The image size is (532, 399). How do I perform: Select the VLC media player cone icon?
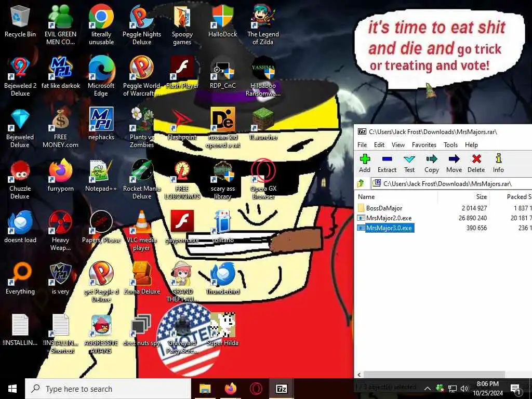(142, 231)
